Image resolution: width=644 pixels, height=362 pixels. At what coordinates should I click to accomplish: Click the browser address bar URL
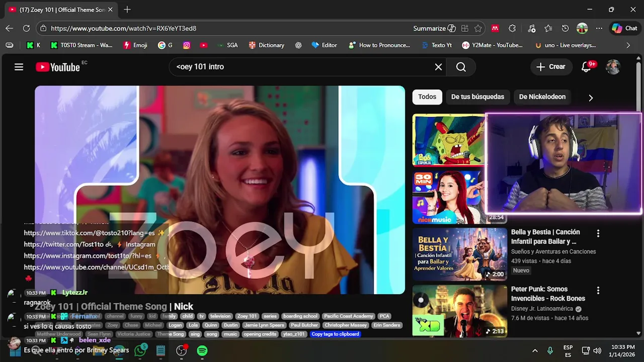tap(124, 29)
